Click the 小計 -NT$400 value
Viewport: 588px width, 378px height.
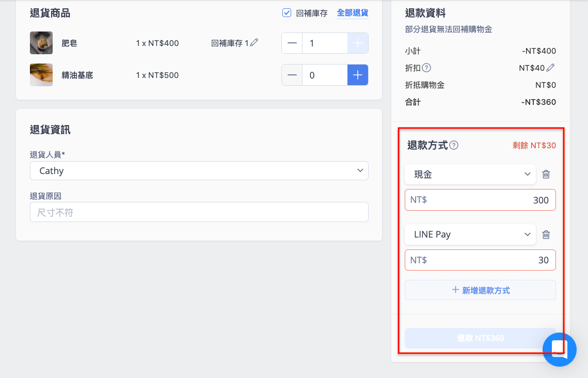(539, 51)
